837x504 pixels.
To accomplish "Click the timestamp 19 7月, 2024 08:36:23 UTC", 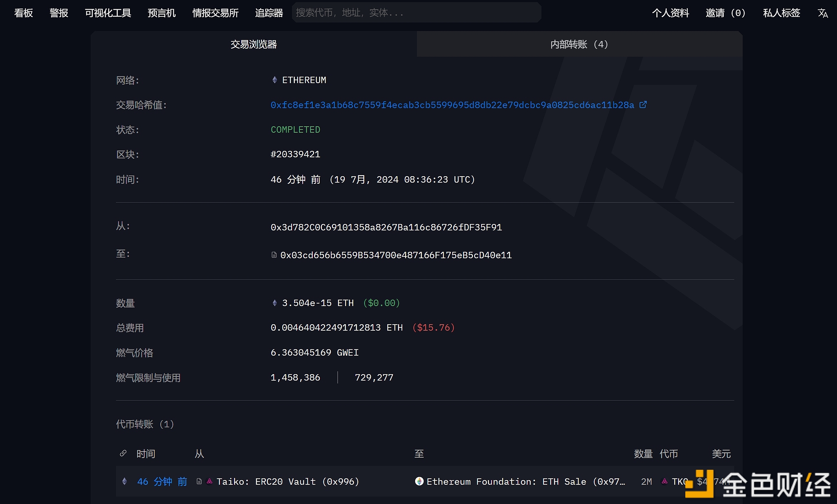I will click(402, 179).
